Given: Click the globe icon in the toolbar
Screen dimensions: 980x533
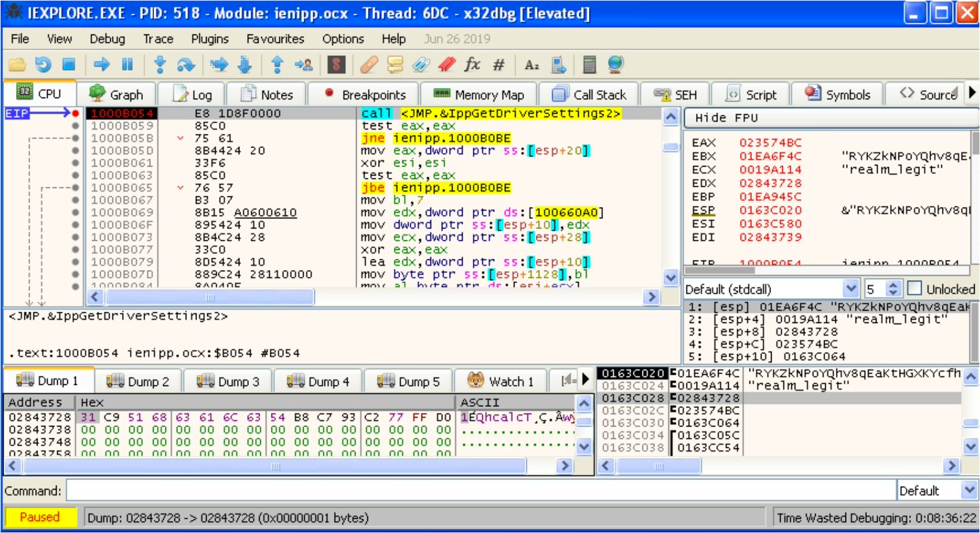Looking at the screenshot, I should 616,64.
